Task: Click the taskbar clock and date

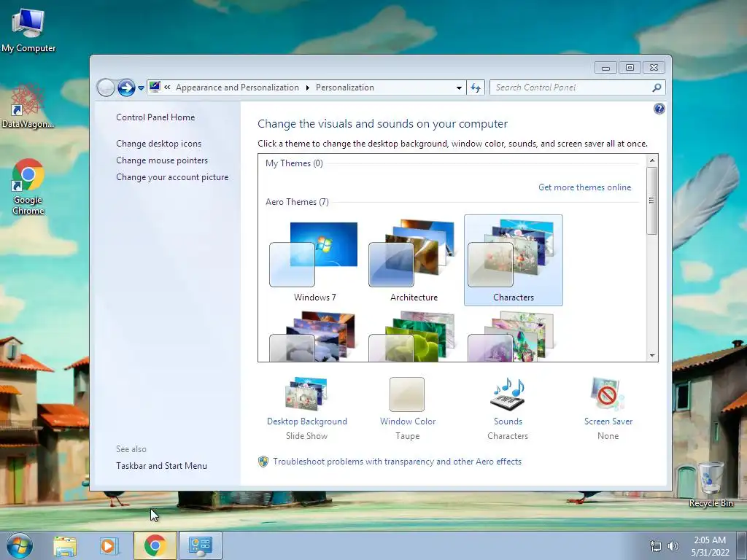Action: coord(710,545)
